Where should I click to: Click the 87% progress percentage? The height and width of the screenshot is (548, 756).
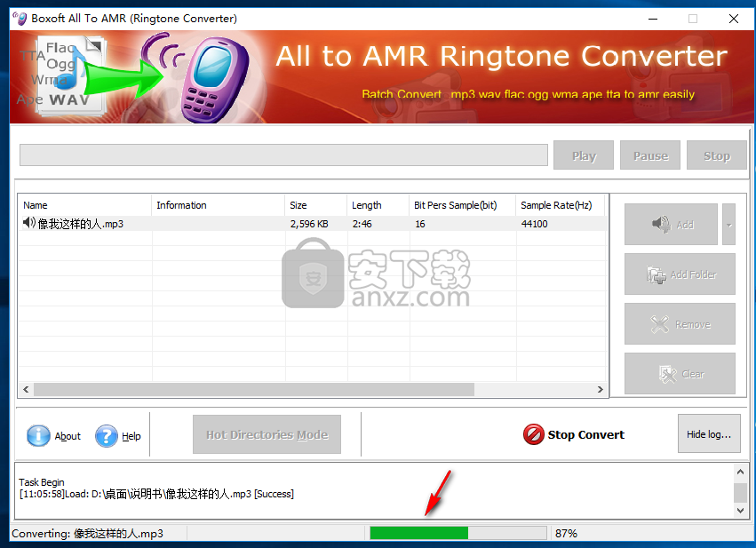566,534
